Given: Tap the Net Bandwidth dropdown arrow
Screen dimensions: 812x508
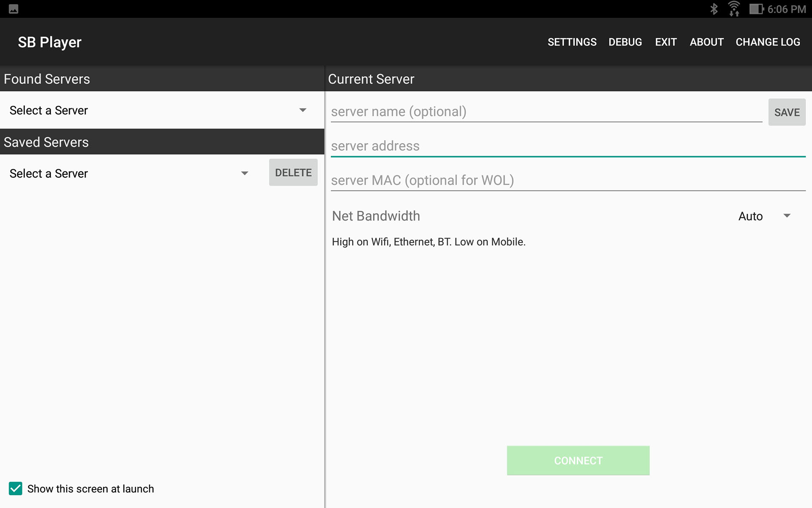Looking at the screenshot, I should (x=787, y=216).
